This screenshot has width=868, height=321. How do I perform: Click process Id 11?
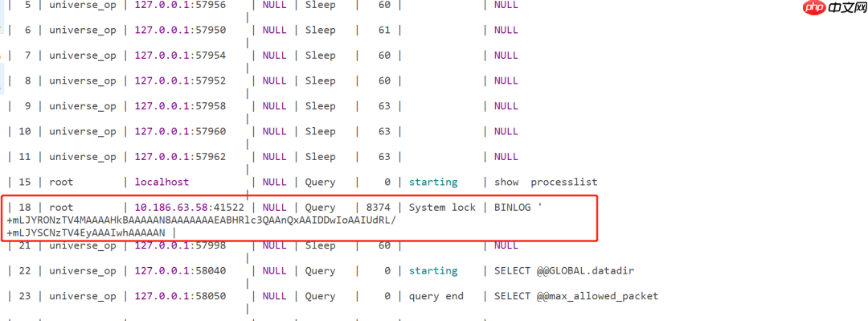24,157
